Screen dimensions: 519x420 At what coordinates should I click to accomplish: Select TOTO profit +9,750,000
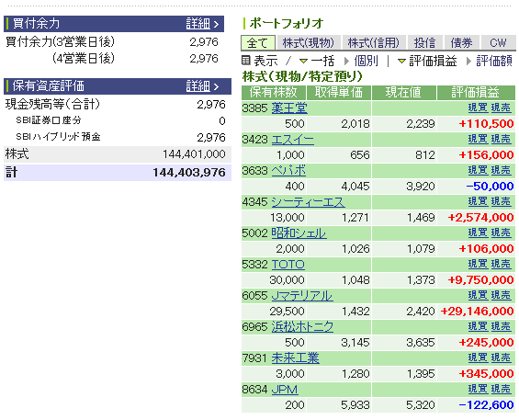click(480, 280)
